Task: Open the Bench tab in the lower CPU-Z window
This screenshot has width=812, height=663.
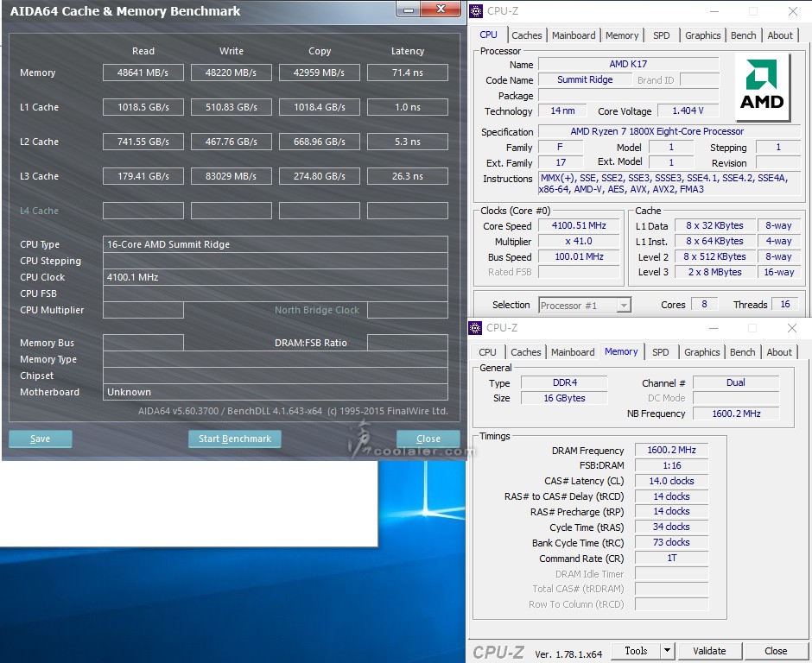Action: [x=743, y=352]
